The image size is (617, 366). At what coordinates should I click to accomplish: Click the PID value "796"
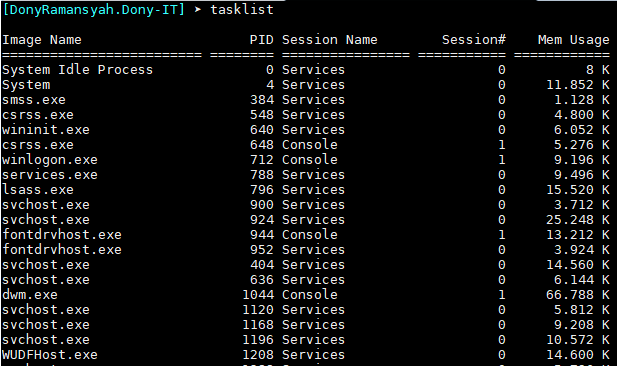point(262,190)
